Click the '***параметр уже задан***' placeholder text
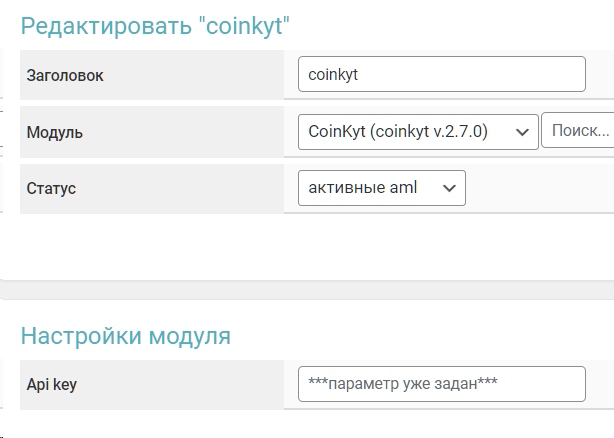The width and height of the screenshot is (614, 438). tap(403, 383)
